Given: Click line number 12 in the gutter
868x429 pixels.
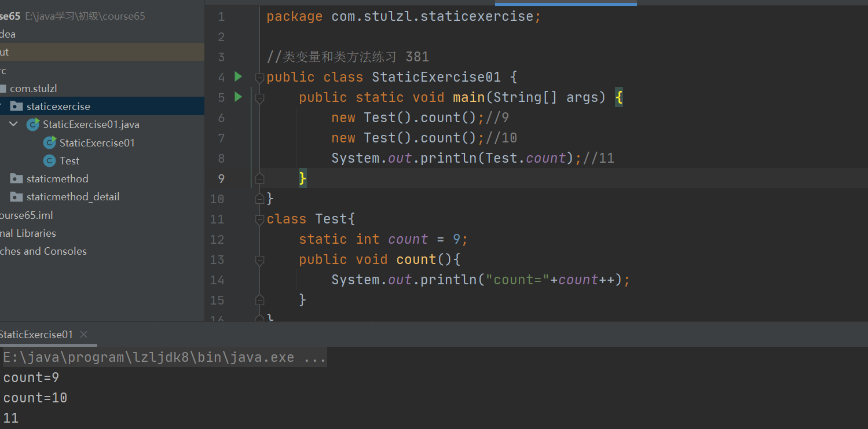Looking at the screenshot, I should (217, 239).
